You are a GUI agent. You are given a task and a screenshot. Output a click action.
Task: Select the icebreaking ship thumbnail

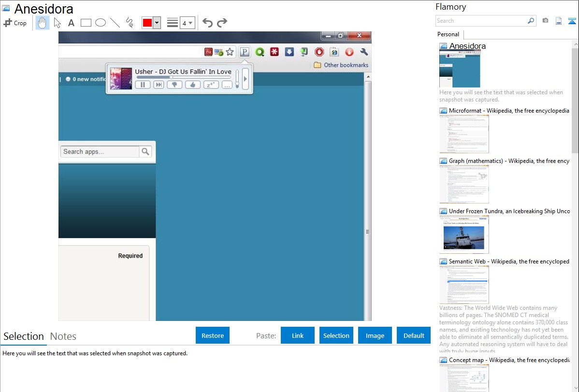pyautogui.click(x=464, y=234)
